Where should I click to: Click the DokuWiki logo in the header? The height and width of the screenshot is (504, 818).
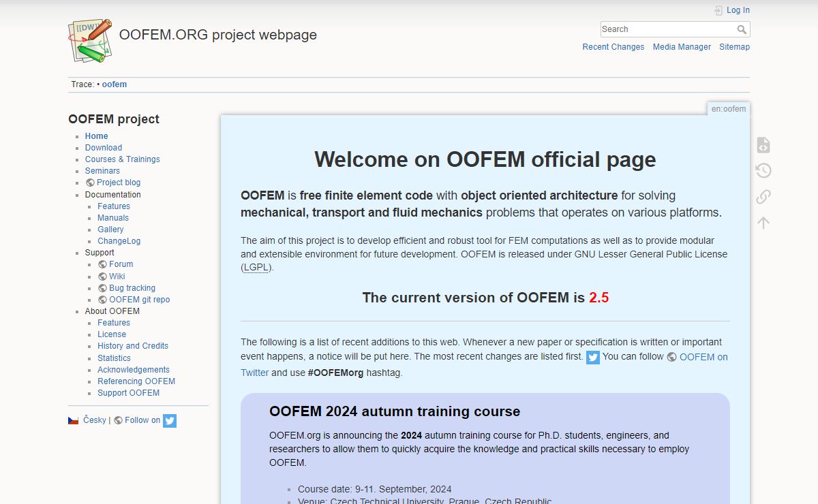click(x=90, y=41)
